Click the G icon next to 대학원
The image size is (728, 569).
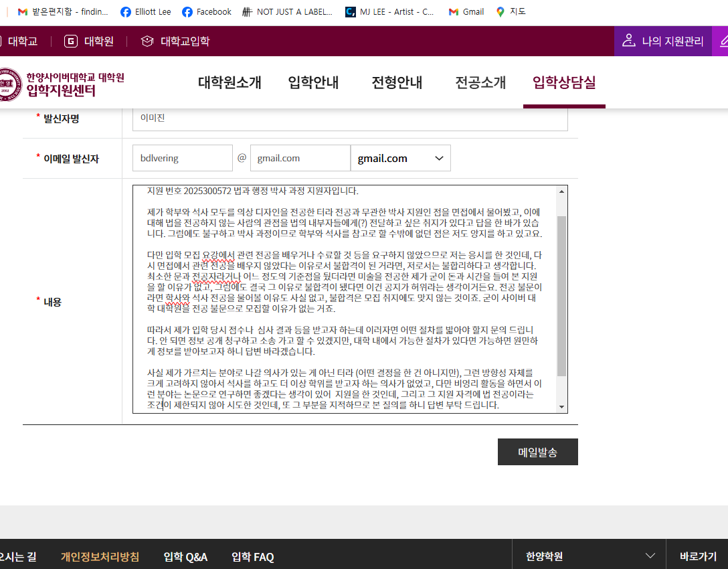click(x=70, y=40)
